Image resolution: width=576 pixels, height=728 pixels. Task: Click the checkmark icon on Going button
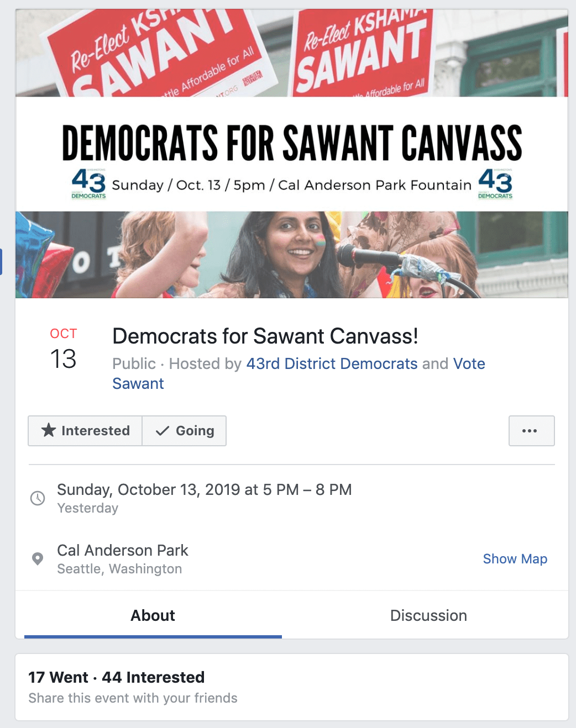163,431
